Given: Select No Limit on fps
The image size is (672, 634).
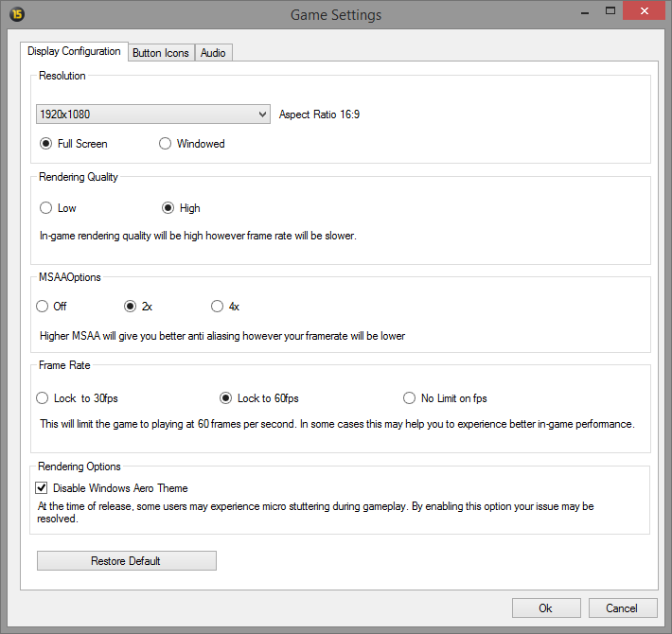Looking at the screenshot, I should click(x=410, y=398).
